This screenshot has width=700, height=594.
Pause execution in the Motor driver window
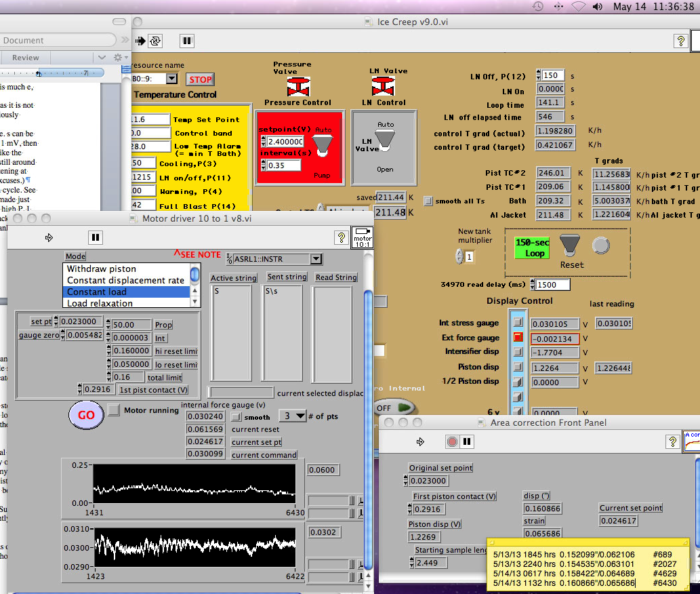click(x=96, y=237)
